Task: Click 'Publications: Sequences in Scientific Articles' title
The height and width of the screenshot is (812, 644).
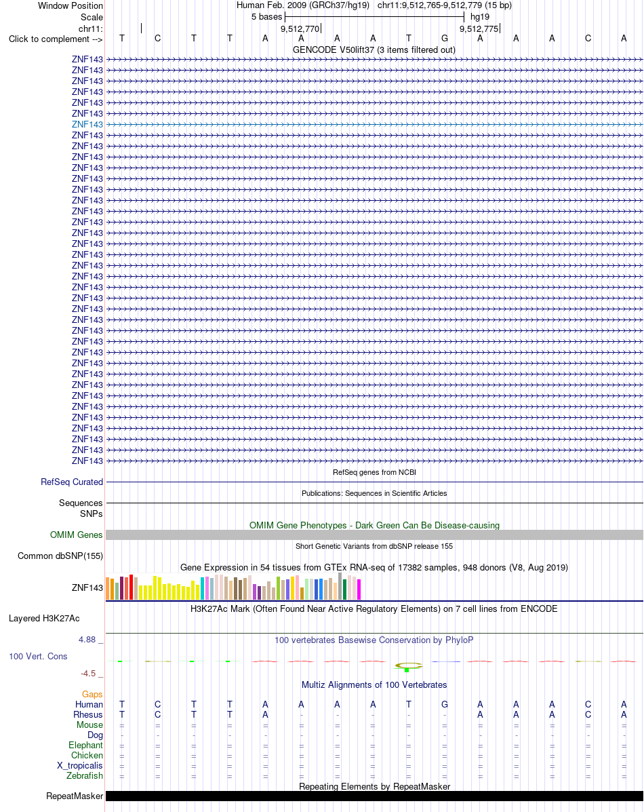Action: (374, 494)
